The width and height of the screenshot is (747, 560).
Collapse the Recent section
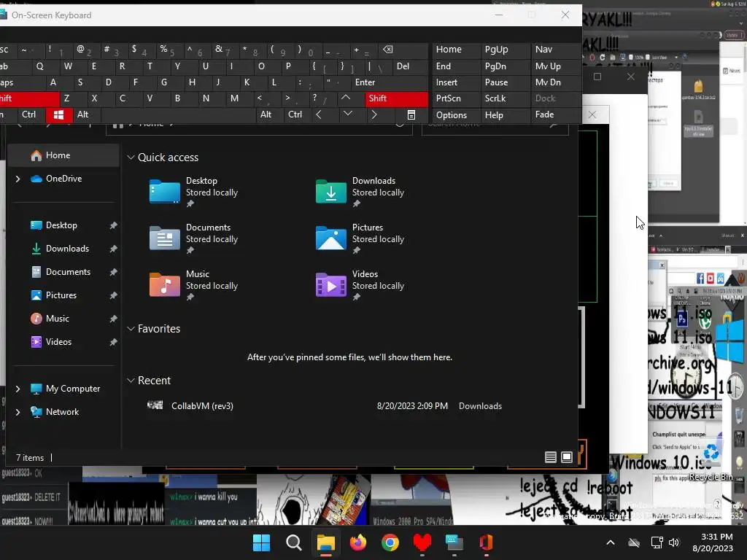pyautogui.click(x=131, y=381)
